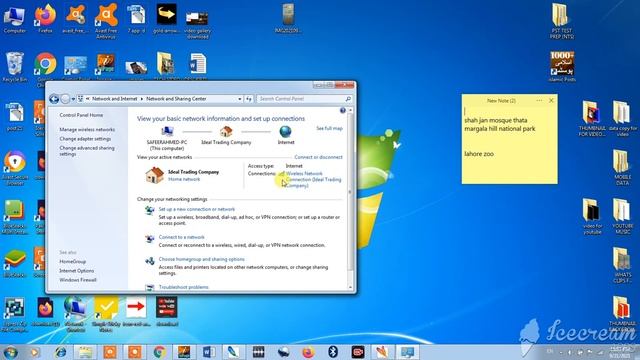This screenshot has width=640, height=360.
Task: Click the active network house icon
Action: 155,176
